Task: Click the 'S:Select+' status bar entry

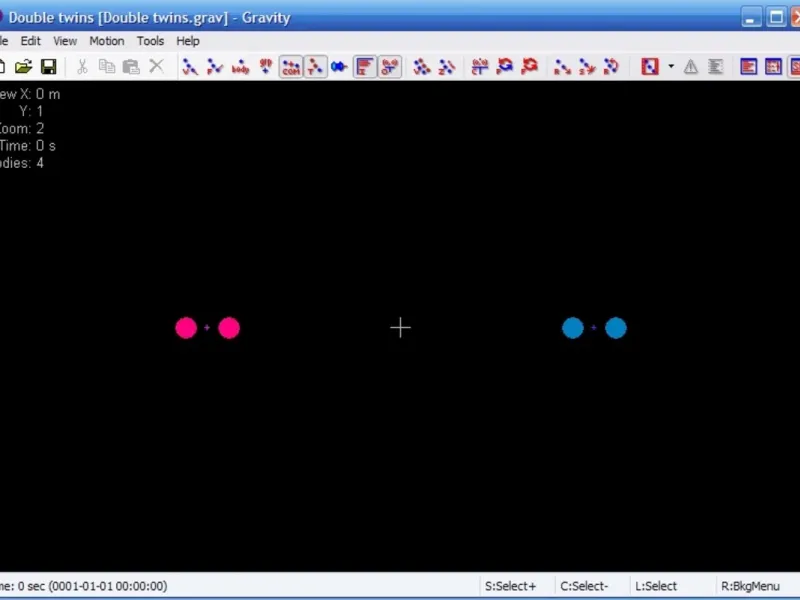Action: point(511,586)
